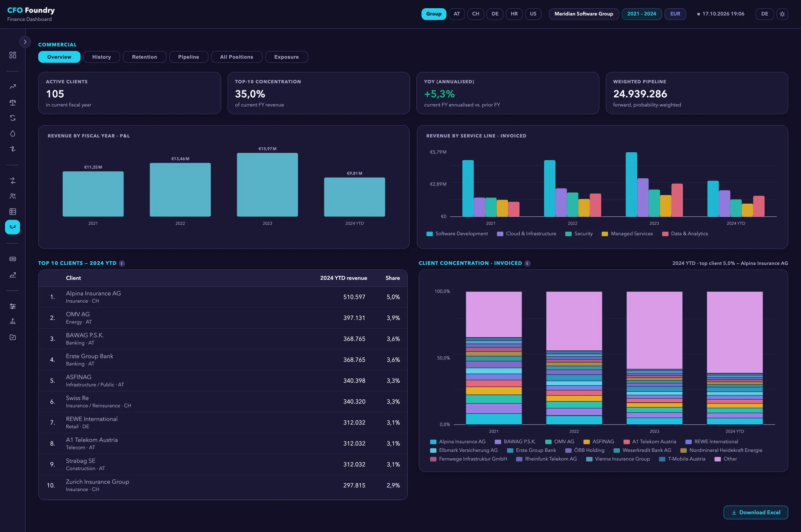Select the DE entity filter next to CH
Image resolution: width=801 pixels, height=532 pixels.
495,14
